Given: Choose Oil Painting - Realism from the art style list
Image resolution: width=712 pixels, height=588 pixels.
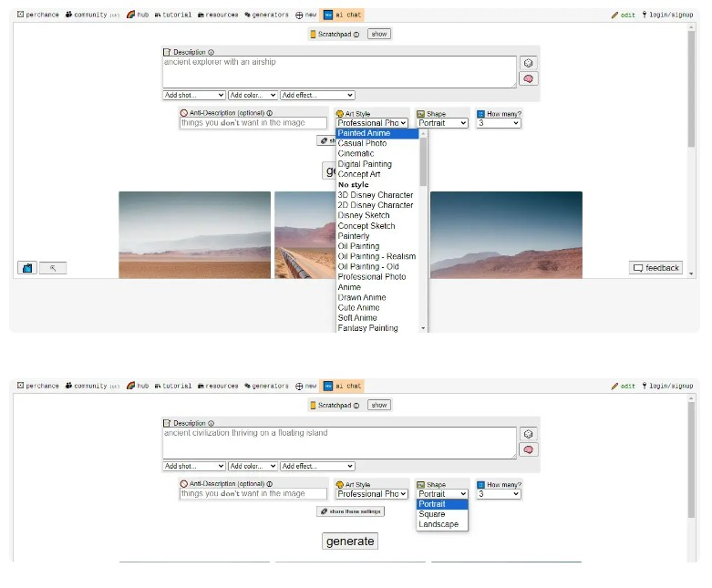Looking at the screenshot, I should pos(377,256).
